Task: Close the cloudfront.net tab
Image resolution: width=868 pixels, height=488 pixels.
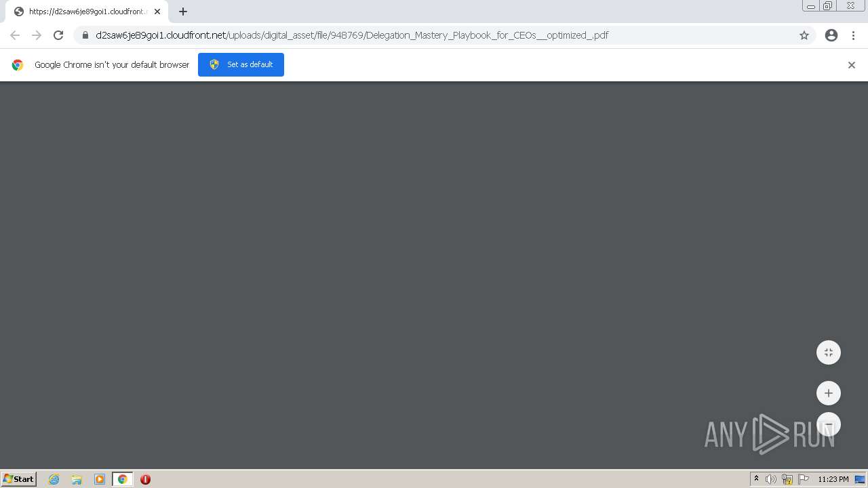Action: tap(157, 12)
